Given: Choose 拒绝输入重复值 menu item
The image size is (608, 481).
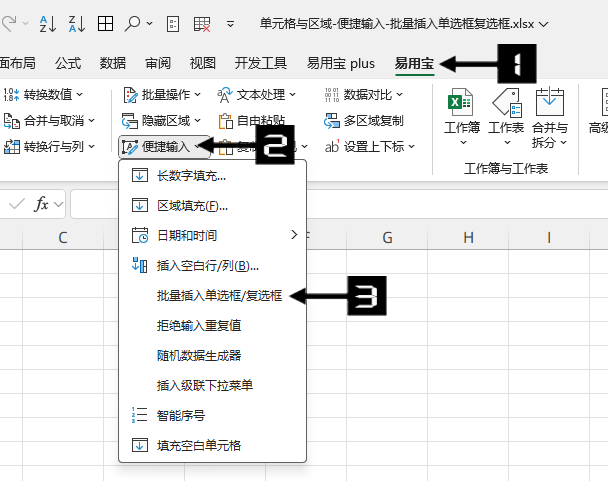Looking at the screenshot, I should coord(212,325).
